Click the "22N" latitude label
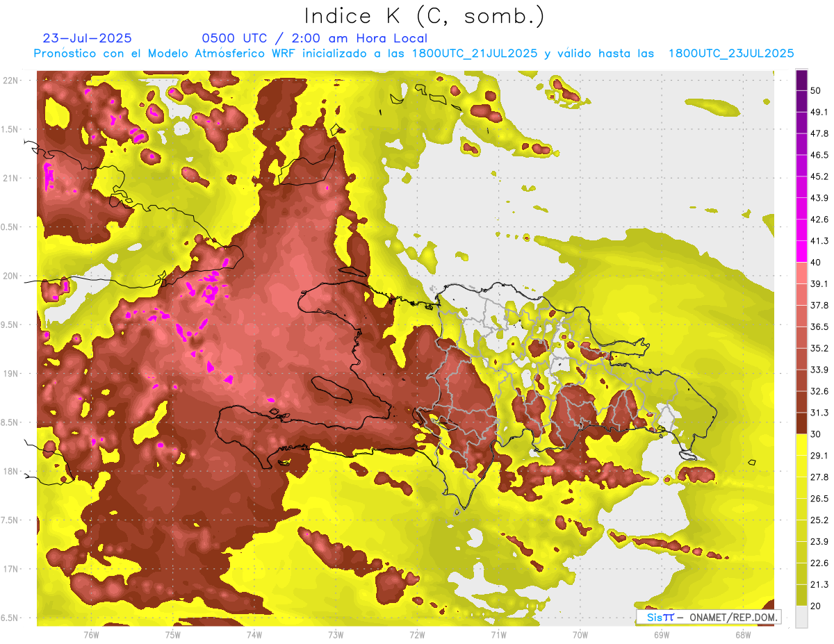This screenshot has width=834, height=644. (12, 80)
